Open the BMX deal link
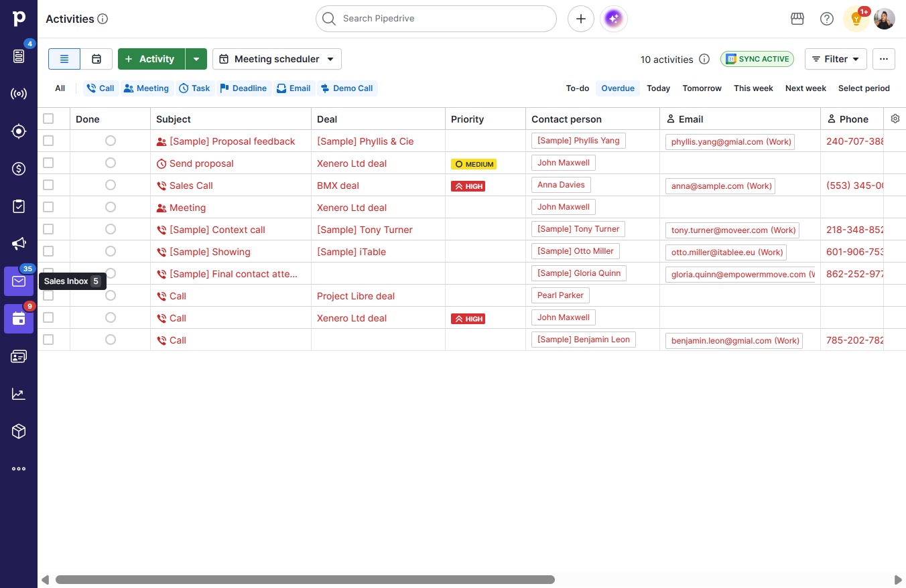Screen dimensions: 906x588 338,186
